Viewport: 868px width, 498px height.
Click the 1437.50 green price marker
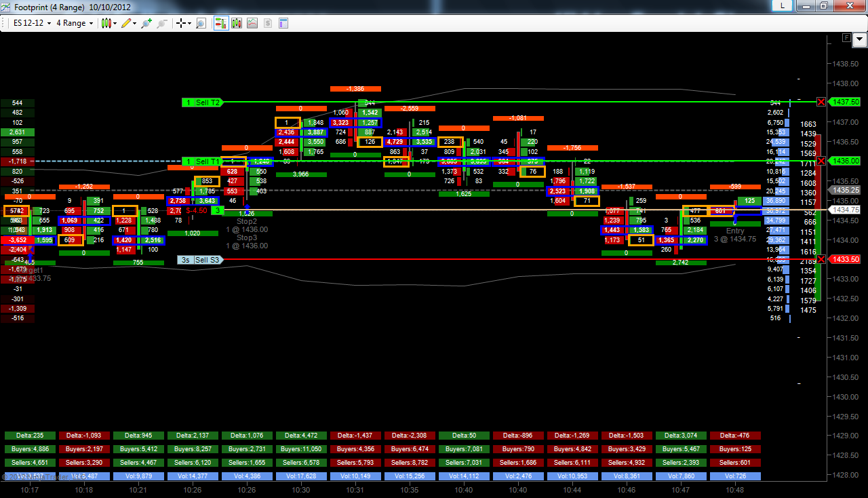coord(845,102)
